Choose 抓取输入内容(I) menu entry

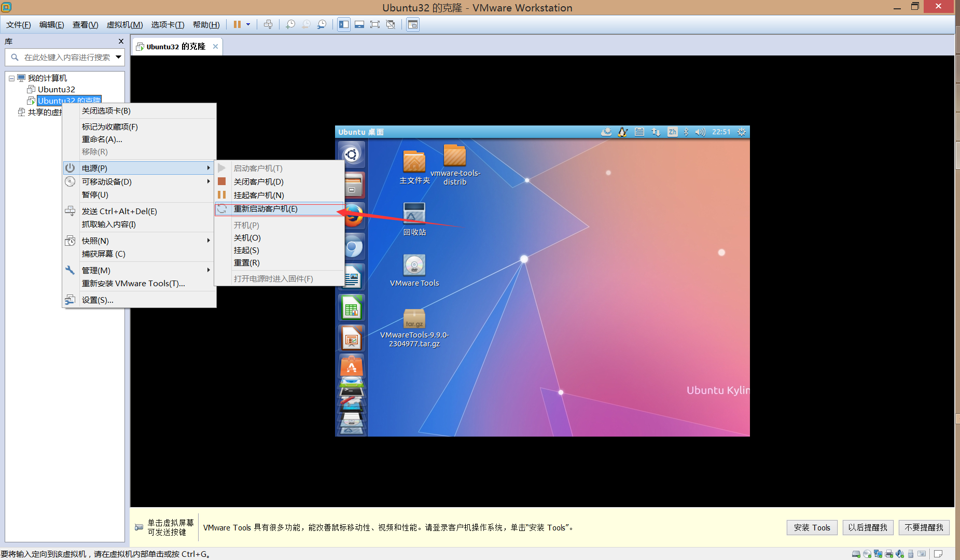tap(139, 225)
